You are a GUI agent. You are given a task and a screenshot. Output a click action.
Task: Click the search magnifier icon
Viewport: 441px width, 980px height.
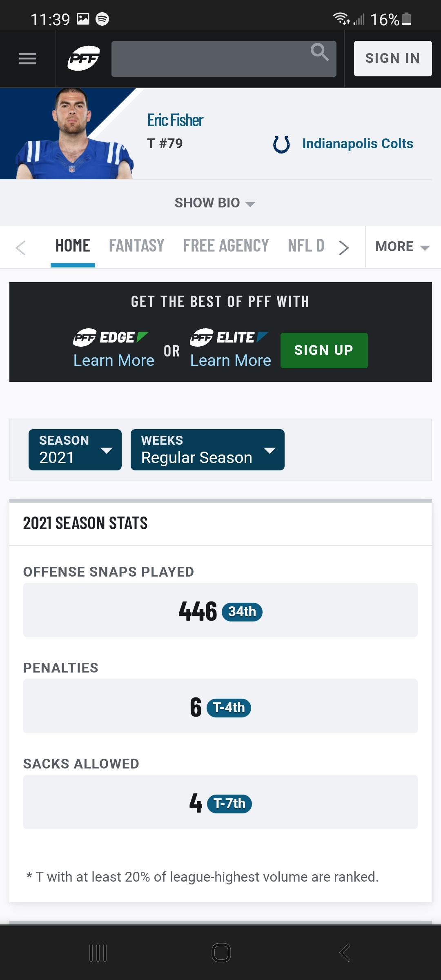pos(319,53)
